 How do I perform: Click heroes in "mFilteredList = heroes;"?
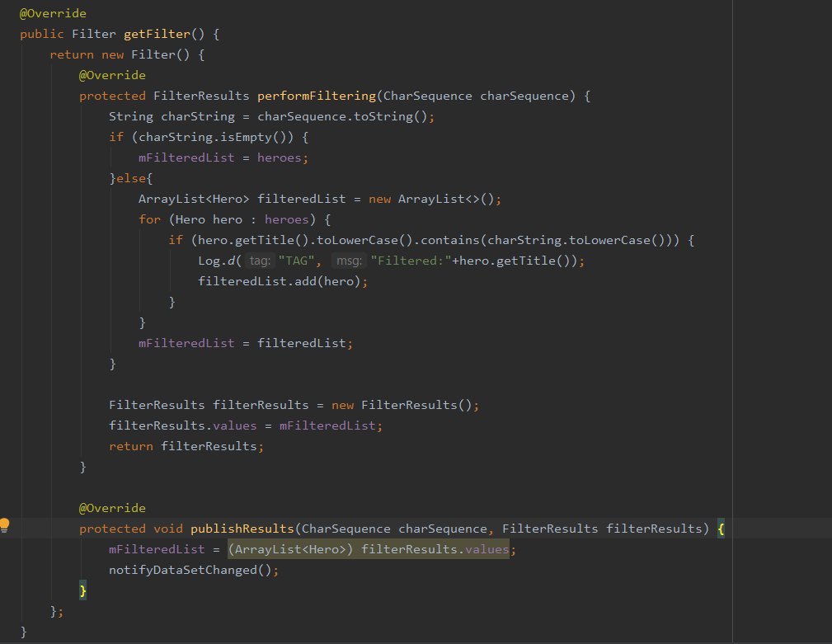(x=279, y=158)
